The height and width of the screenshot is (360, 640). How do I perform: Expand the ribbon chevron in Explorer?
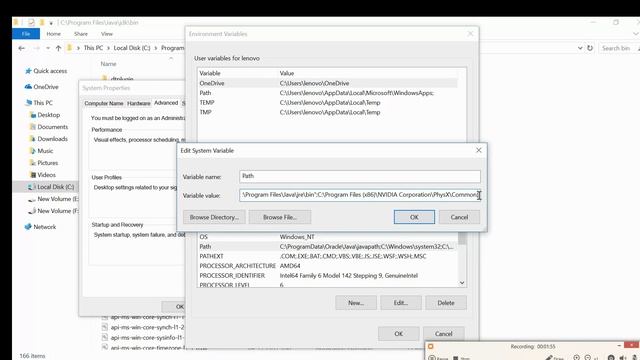click(x=636, y=34)
